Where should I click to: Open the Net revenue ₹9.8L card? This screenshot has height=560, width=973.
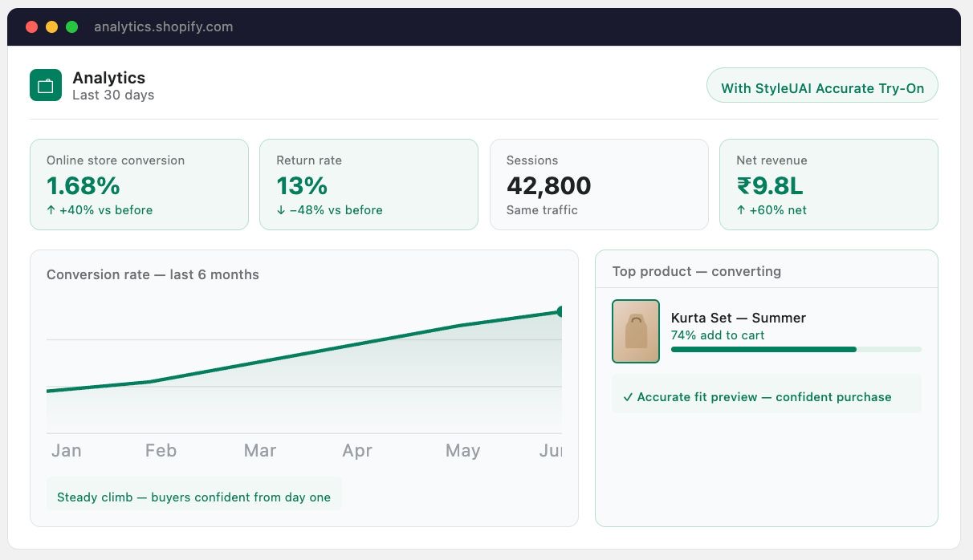[828, 185]
